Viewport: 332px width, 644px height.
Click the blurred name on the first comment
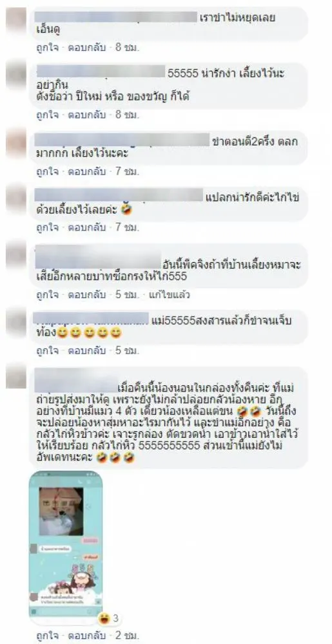click(115, 17)
